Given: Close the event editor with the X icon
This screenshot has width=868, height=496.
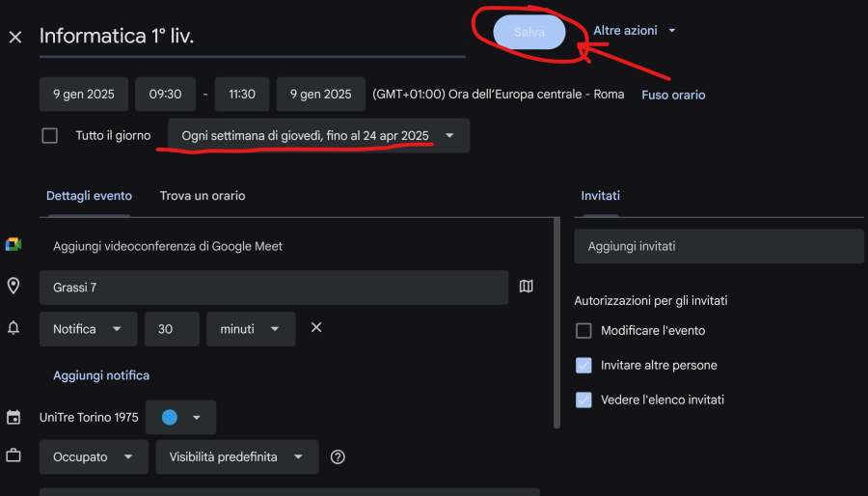Looking at the screenshot, I should [14, 37].
